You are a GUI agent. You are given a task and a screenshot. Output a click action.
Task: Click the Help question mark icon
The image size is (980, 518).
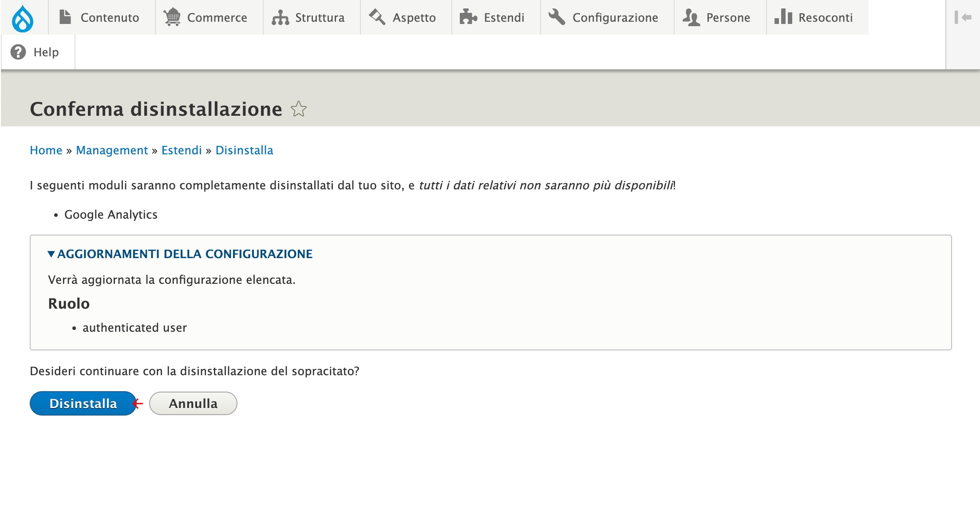(18, 52)
